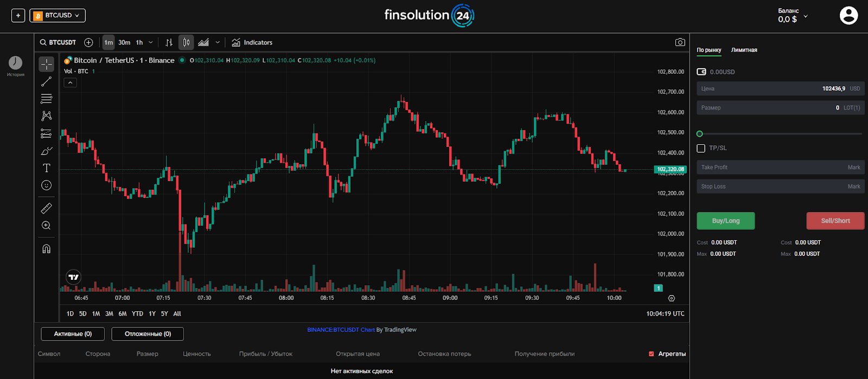Set range to 5D
The height and width of the screenshot is (379, 868).
(83, 313)
